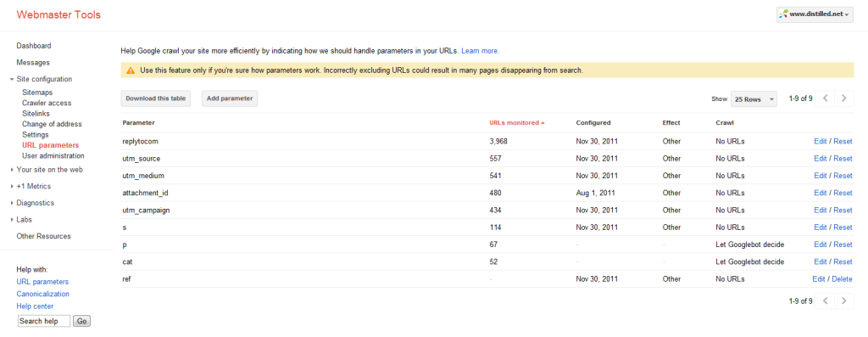This screenshot has height=337, width=868.
Task: Go to next page arrow below table
Action: coord(843,301)
